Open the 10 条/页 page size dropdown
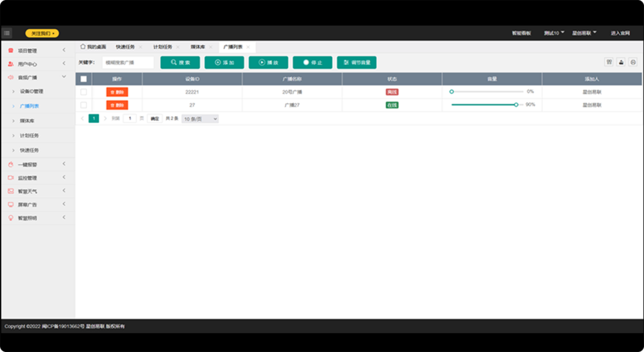Viewport: 644px width, 352px height. pyautogui.click(x=200, y=119)
